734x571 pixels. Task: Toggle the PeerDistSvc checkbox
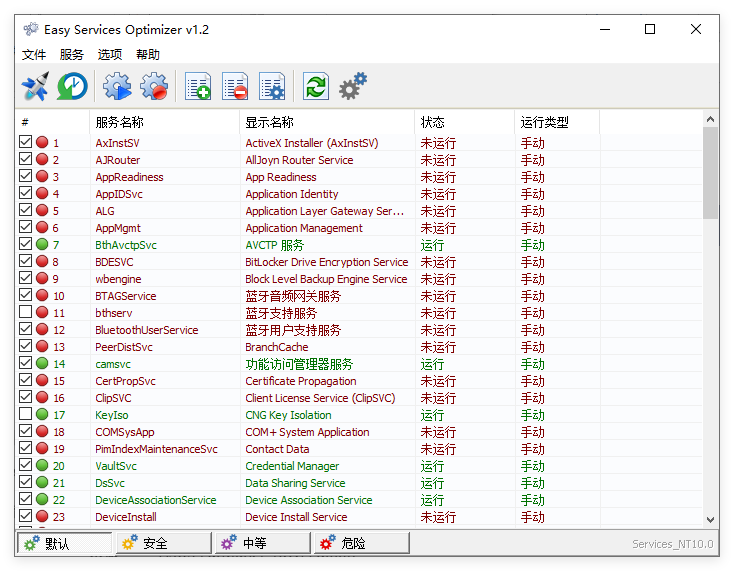point(26,346)
